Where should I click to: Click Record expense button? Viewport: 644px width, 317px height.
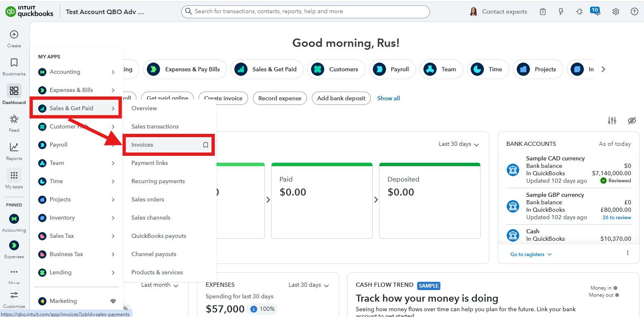pos(280,99)
